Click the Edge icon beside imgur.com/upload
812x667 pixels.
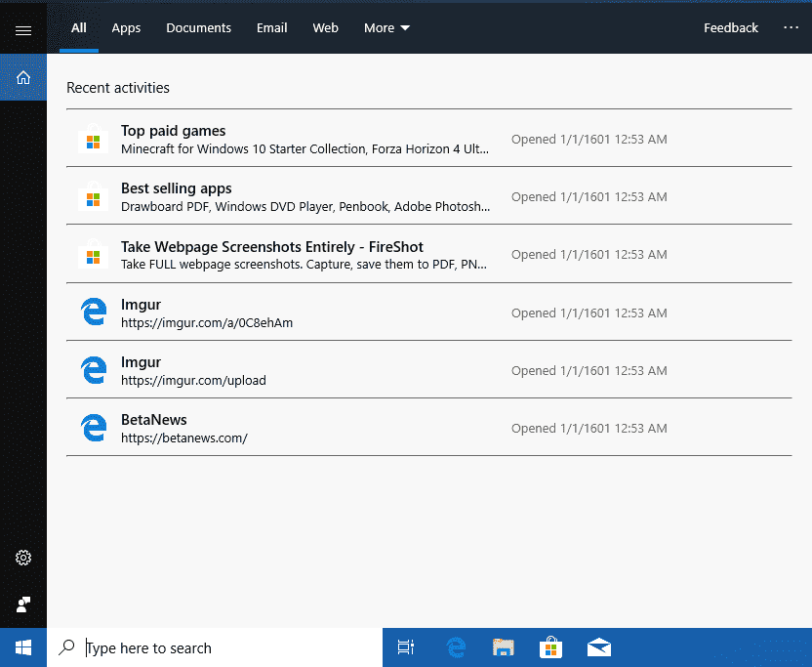[94, 370]
